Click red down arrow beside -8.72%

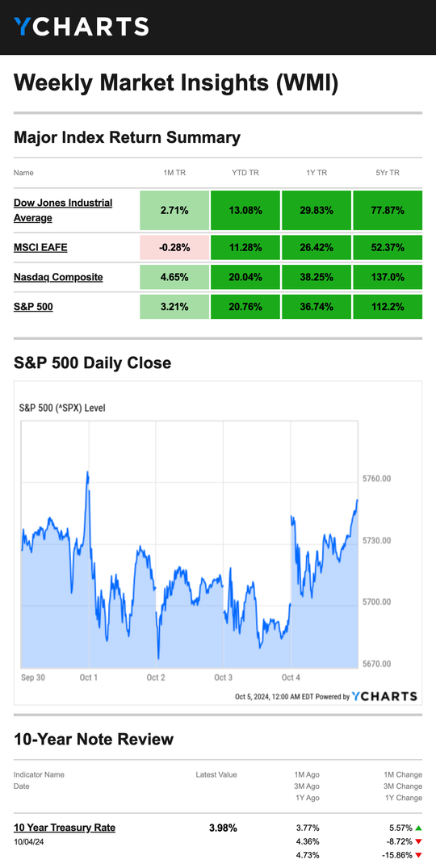click(x=418, y=841)
